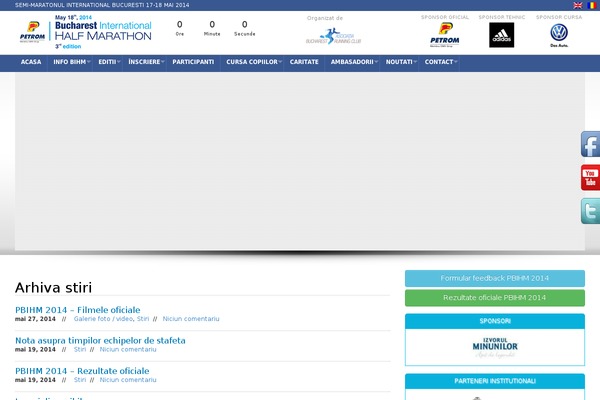The width and height of the screenshot is (600, 400).
Task: Open the PARTICIPANTI menu item
Action: 193,62
